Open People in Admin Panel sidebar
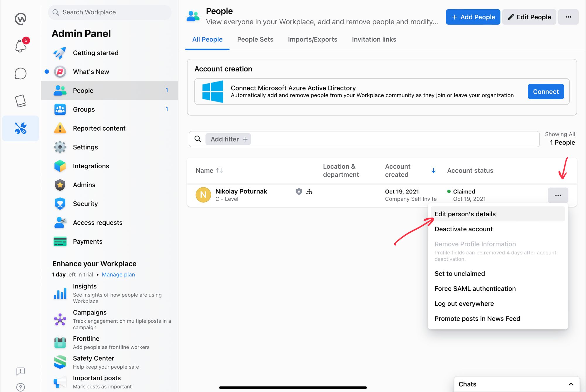 (x=110, y=90)
